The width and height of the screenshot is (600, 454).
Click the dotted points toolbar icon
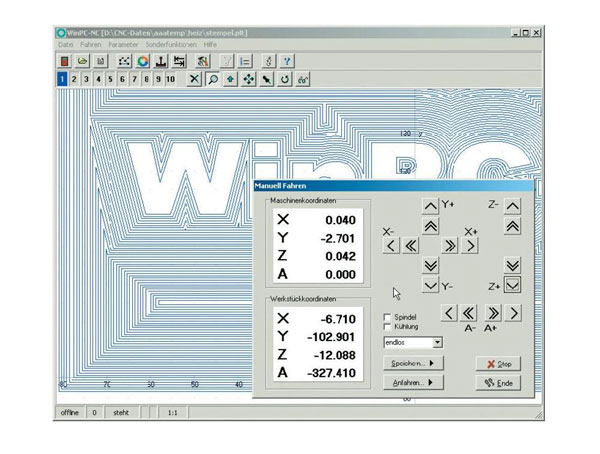[124, 61]
